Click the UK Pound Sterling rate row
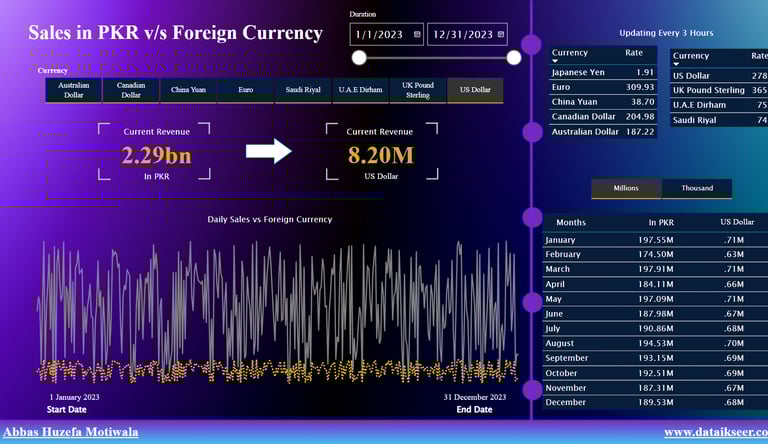The width and height of the screenshot is (768, 444). coord(719,90)
